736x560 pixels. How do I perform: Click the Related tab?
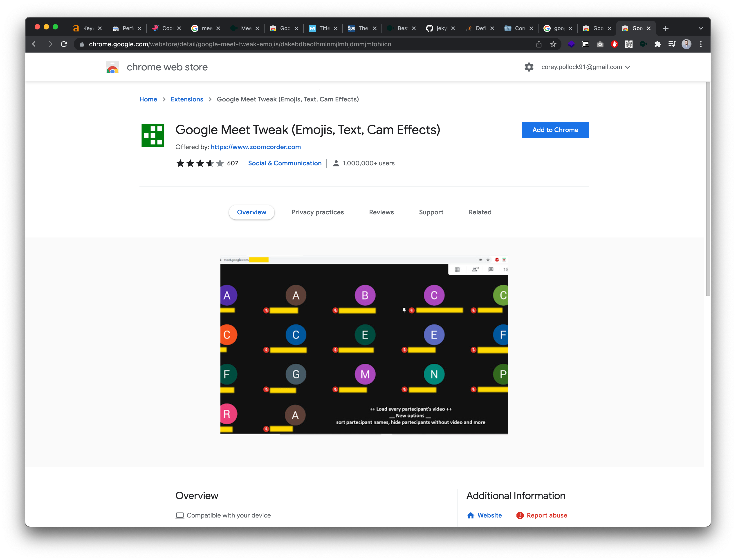point(480,212)
